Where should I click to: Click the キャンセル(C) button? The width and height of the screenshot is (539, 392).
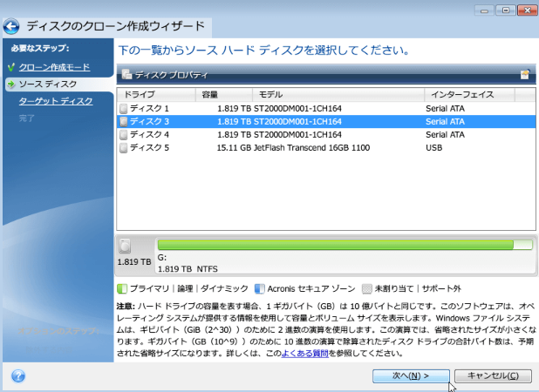tap(493, 375)
